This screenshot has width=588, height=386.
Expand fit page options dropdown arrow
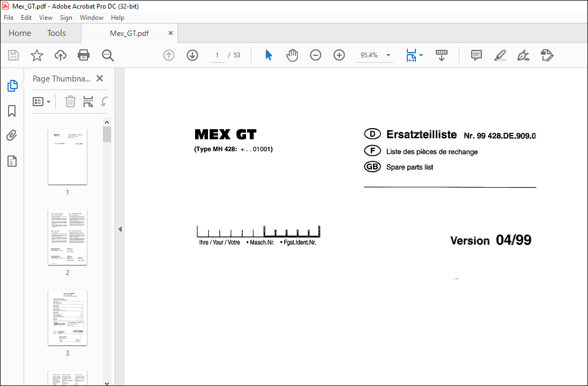[x=421, y=55]
